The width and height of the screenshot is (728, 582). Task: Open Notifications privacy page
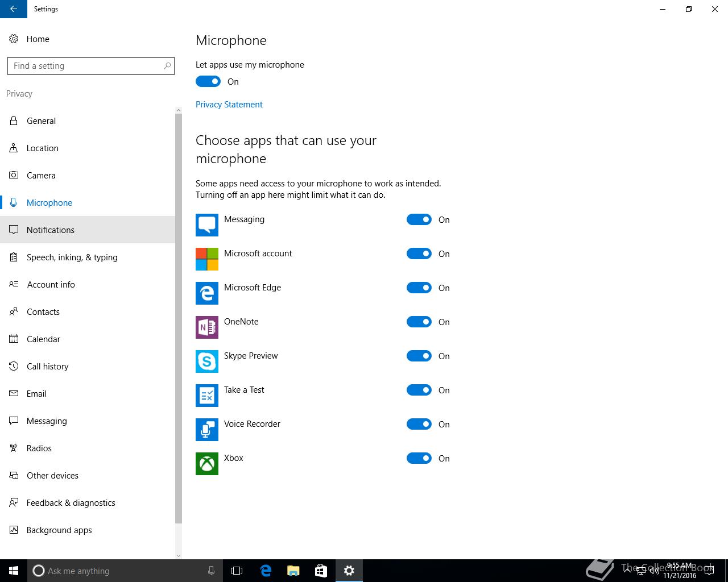tap(88, 230)
